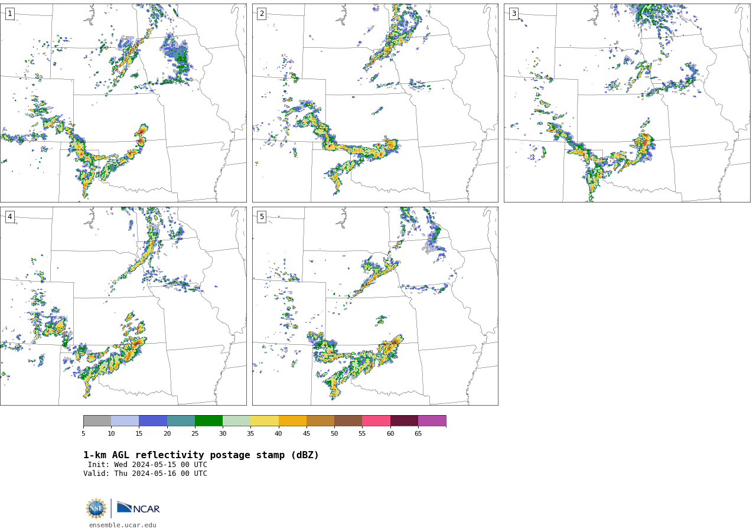This screenshot has height=532, width=756.
Task: Click panel number label 5
Action: point(262,217)
